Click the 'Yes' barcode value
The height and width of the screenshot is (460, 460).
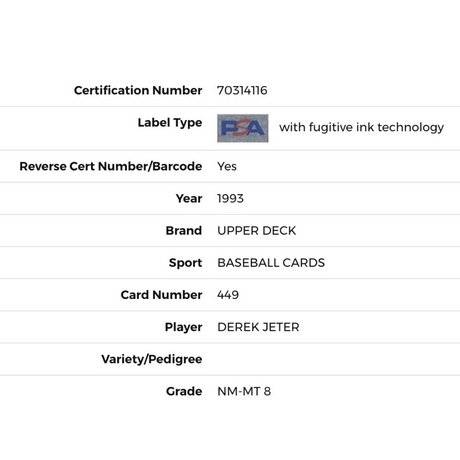[227, 166]
